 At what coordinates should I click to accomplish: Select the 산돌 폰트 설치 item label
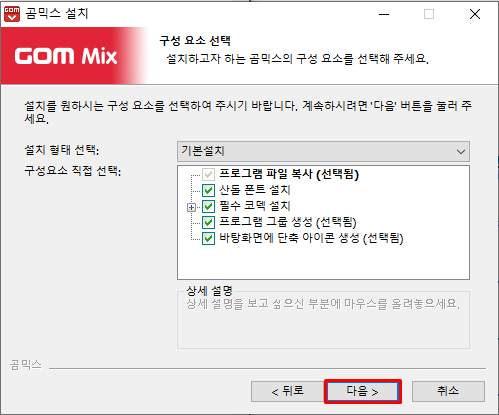255,190
